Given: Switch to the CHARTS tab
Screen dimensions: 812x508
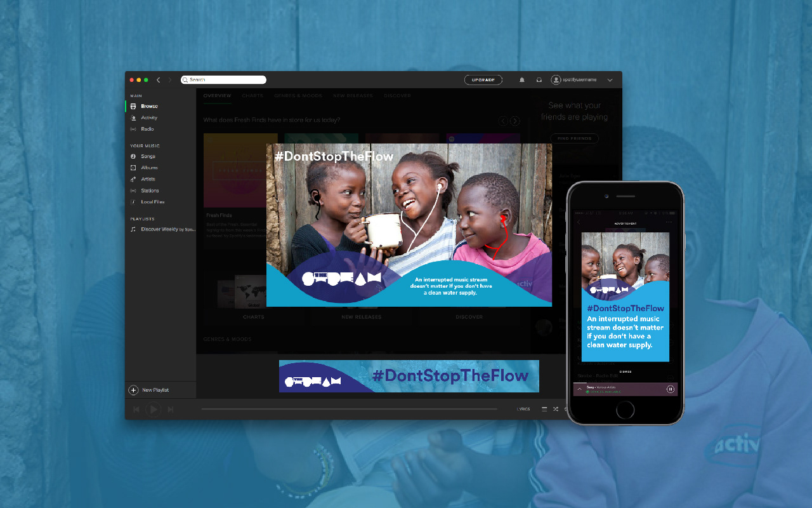Looking at the screenshot, I should coord(252,96).
